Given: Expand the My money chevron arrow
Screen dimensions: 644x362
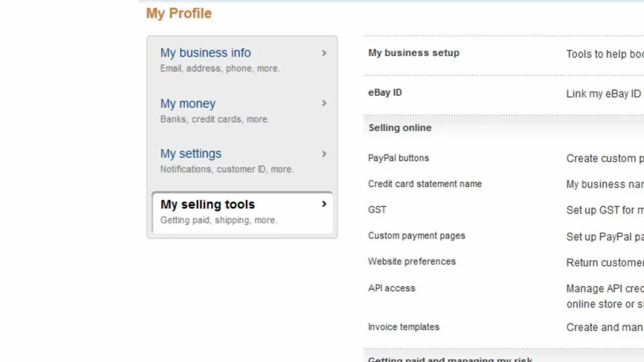Looking at the screenshot, I should [x=324, y=103].
